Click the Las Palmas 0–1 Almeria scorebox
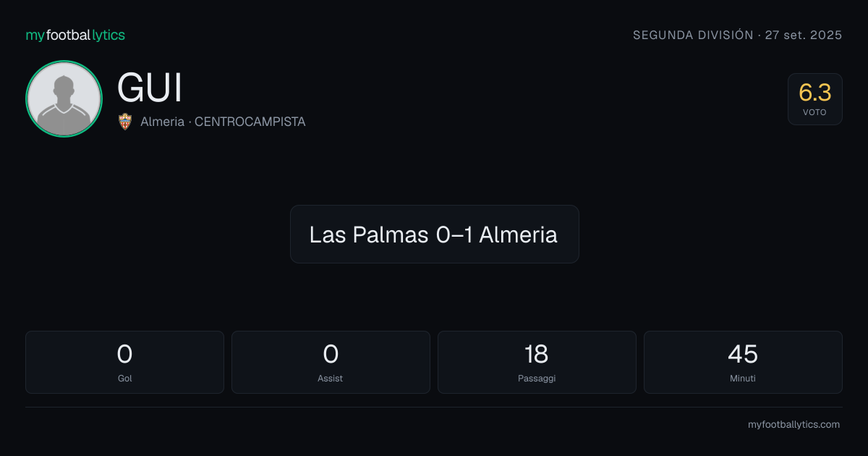Image resolution: width=868 pixels, height=456 pixels. (x=434, y=234)
